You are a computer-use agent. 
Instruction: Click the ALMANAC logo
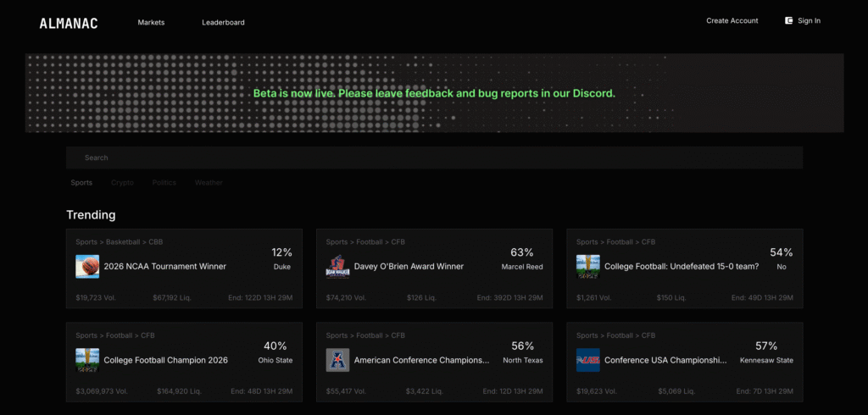tap(69, 23)
